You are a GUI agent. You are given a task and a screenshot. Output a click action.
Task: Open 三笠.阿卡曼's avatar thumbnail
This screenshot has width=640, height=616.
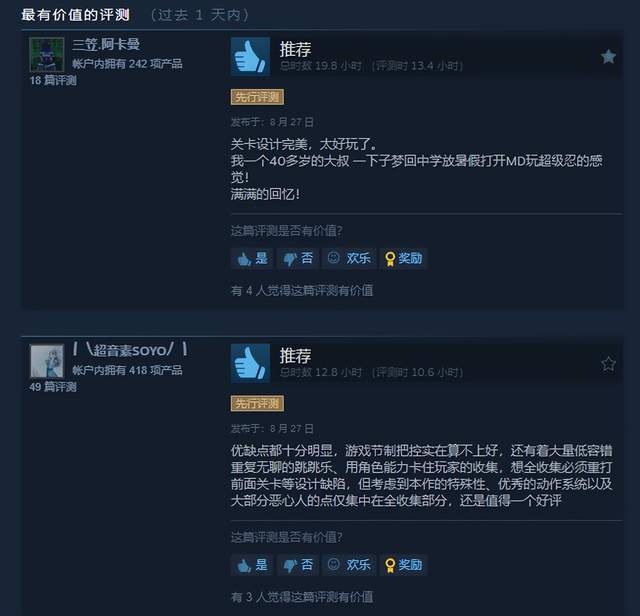[x=47, y=54]
